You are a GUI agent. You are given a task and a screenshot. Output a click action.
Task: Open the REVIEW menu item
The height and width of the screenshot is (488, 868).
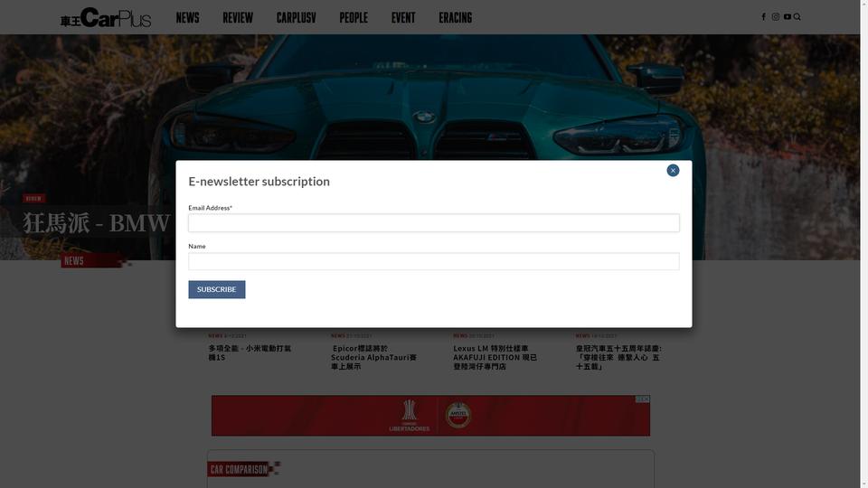238,18
